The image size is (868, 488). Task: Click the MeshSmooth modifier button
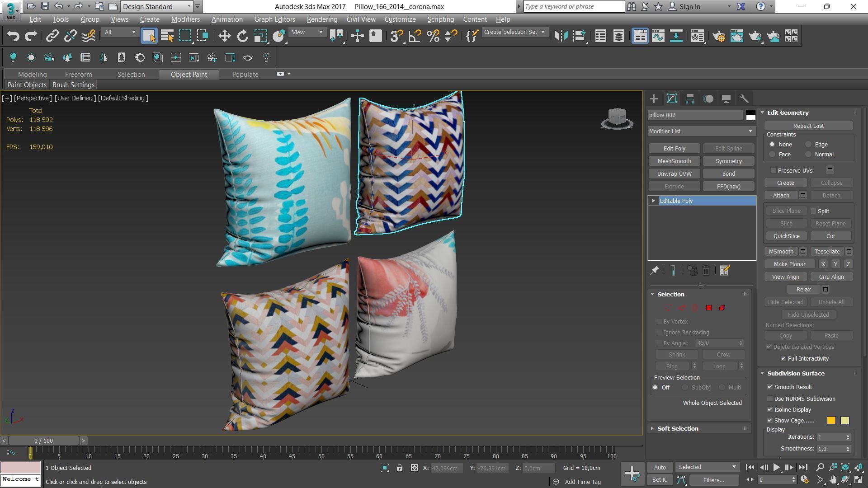[x=674, y=161]
